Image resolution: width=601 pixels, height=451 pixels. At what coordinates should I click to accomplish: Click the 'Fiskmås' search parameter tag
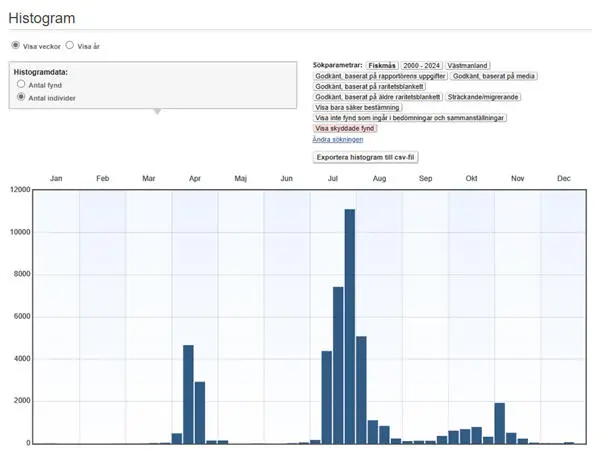click(x=381, y=65)
